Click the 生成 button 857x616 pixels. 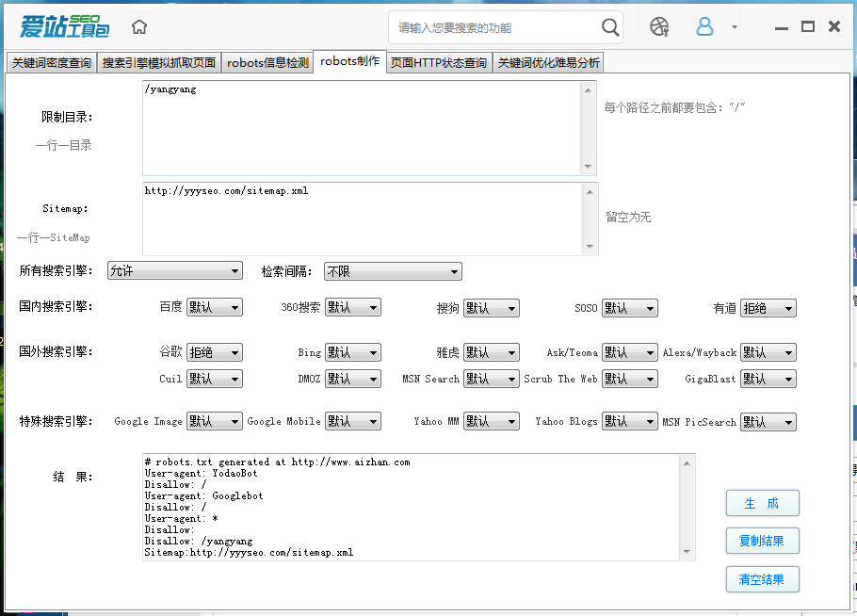coord(762,503)
